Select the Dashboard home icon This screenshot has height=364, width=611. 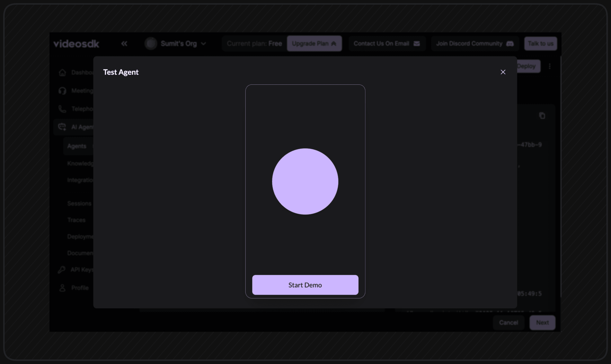point(62,72)
